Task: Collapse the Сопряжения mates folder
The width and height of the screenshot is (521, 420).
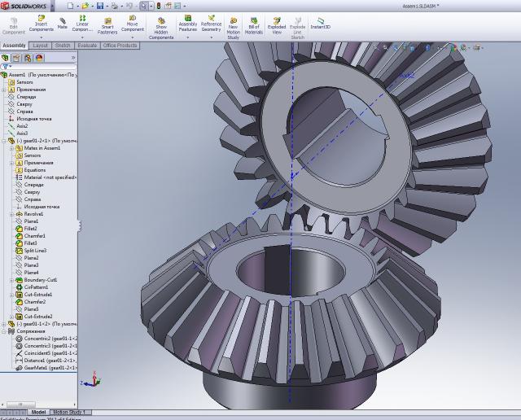Action: click(3, 331)
